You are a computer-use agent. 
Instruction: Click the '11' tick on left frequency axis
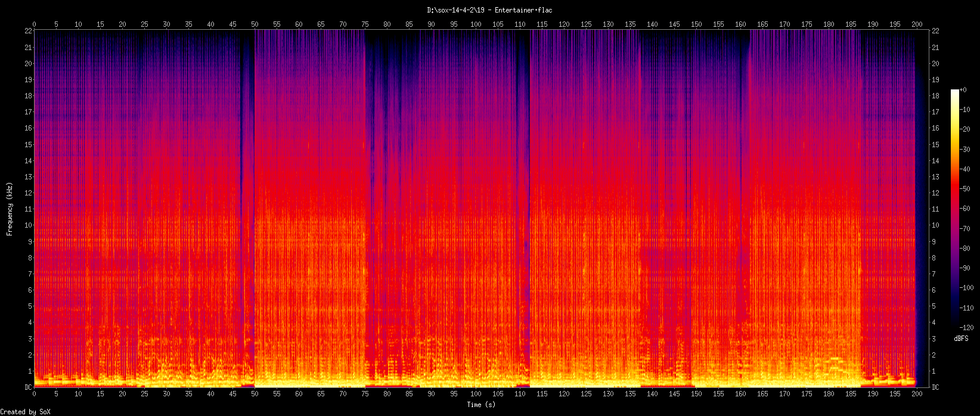(28, 209)
